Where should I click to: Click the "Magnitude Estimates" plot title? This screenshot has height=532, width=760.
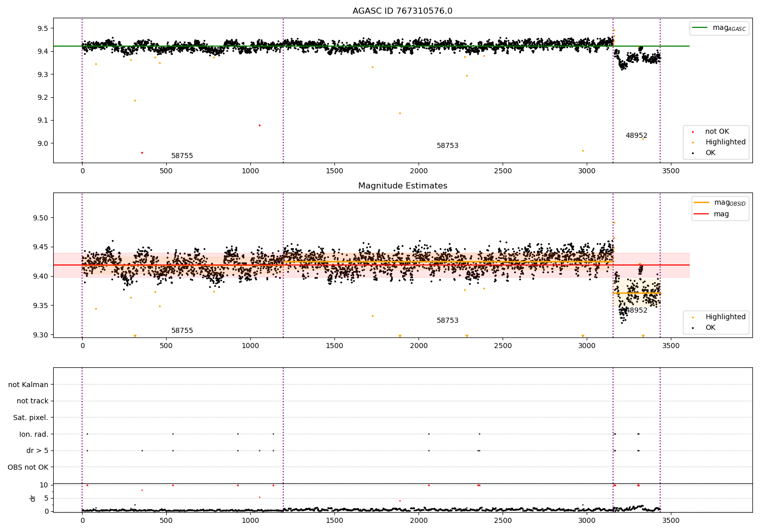pos(402,186)
